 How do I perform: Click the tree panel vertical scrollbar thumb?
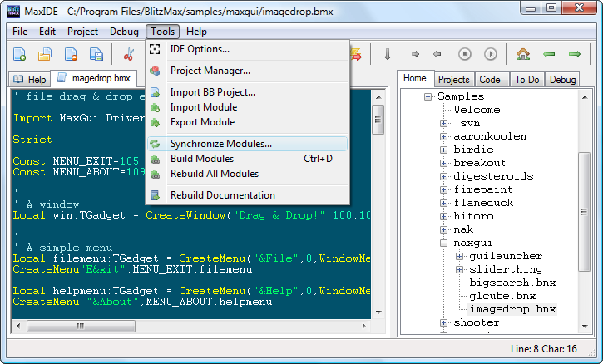pos(584,212)
